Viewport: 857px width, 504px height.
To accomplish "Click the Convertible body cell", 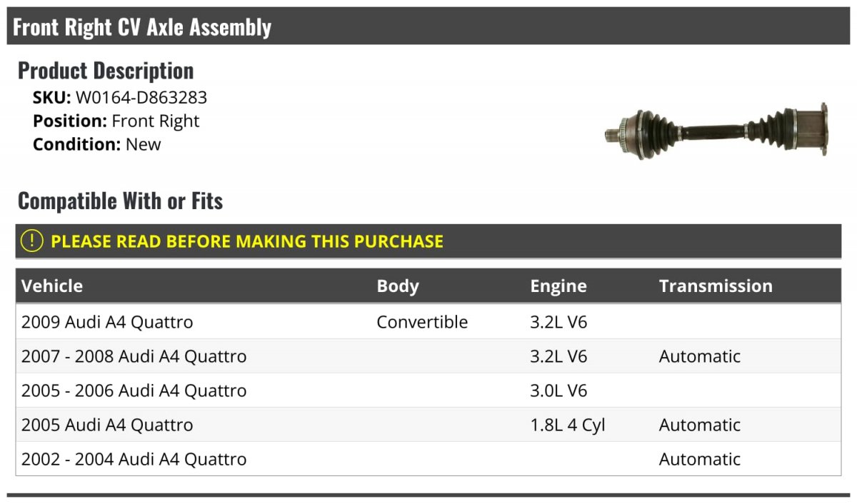I will pos(422,322).
